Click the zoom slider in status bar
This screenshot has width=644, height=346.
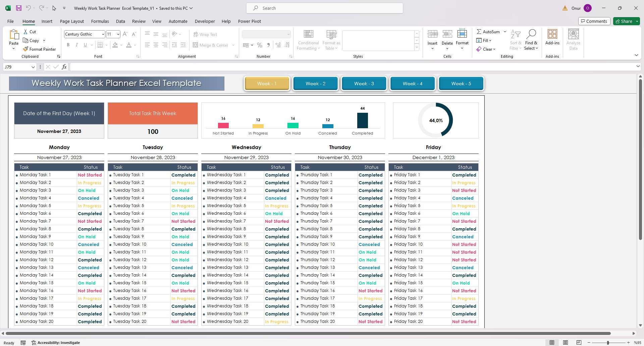coord(608,343)
